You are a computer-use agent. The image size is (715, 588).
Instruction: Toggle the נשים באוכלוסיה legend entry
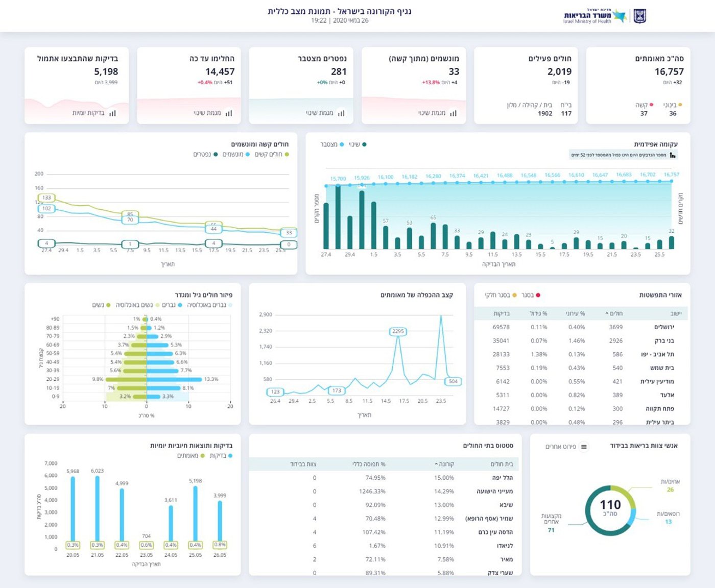coord(137,305)
